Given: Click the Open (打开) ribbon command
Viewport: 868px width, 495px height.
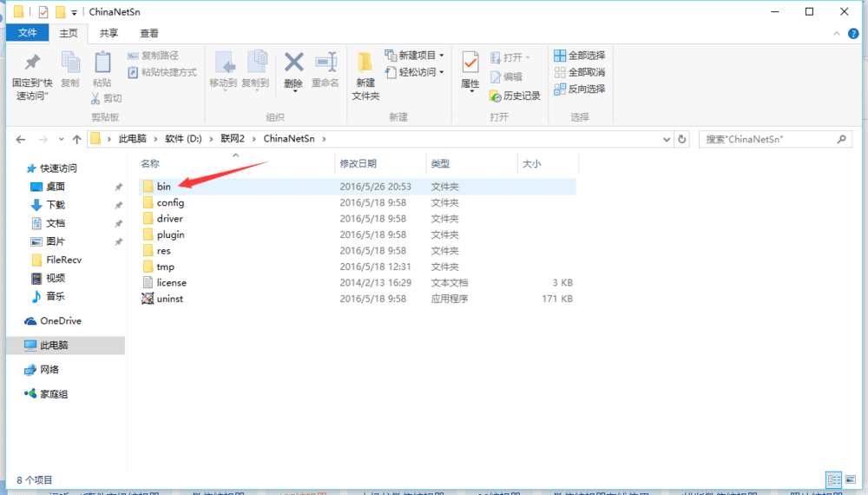Looking at the screenshot, I should (510, 57).
